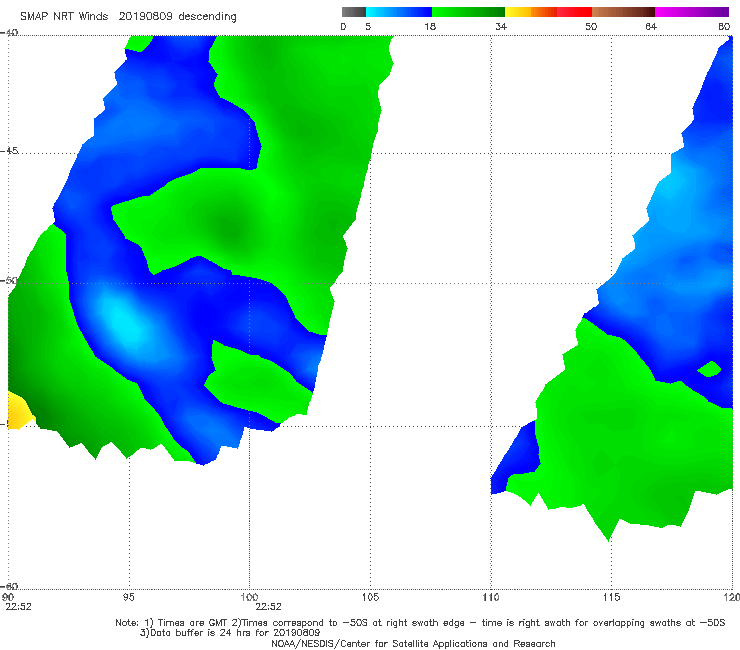This screenshot has height=650, width=740.
Task: Click the longitude label '110'
Action: pyautogui.click(x=491, y=597)
